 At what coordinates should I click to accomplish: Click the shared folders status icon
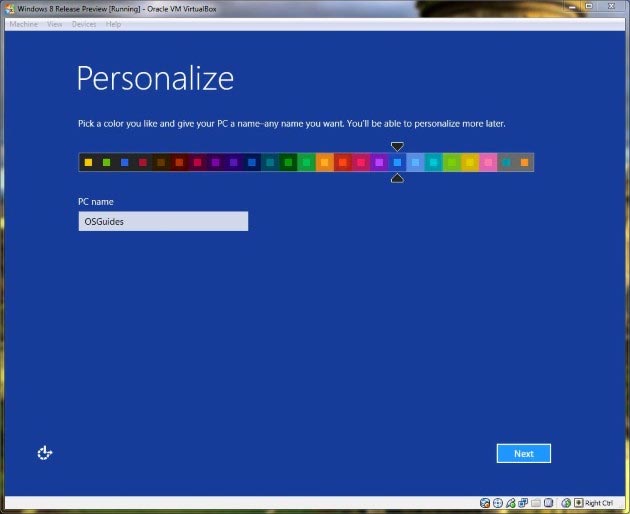pos(535,502)
